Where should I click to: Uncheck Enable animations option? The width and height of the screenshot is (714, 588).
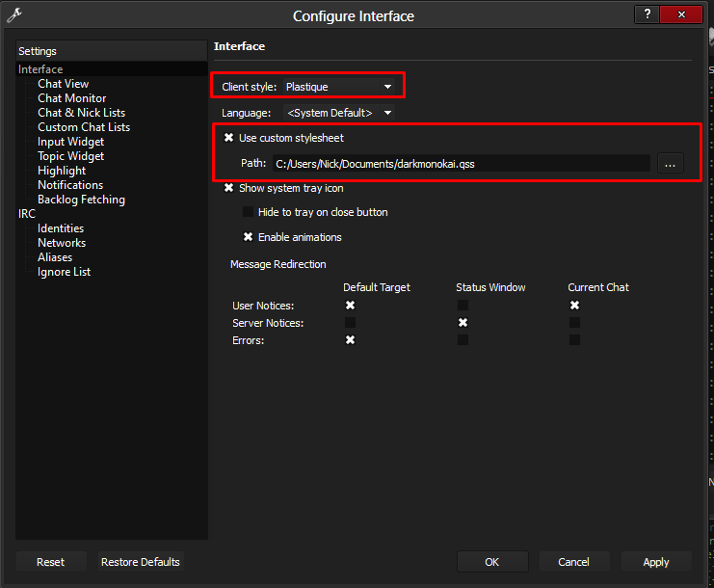point(248,237)
